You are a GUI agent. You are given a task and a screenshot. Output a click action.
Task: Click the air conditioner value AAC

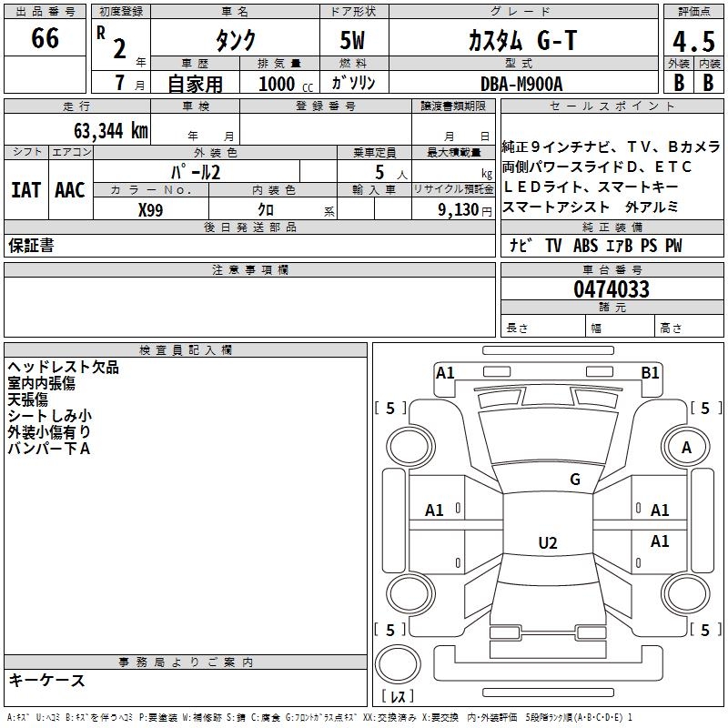70,190
